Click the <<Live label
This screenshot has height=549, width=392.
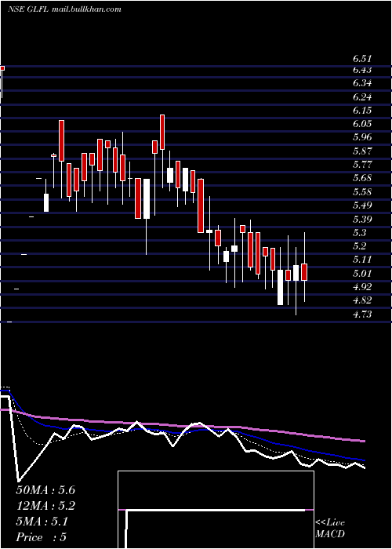330,523
